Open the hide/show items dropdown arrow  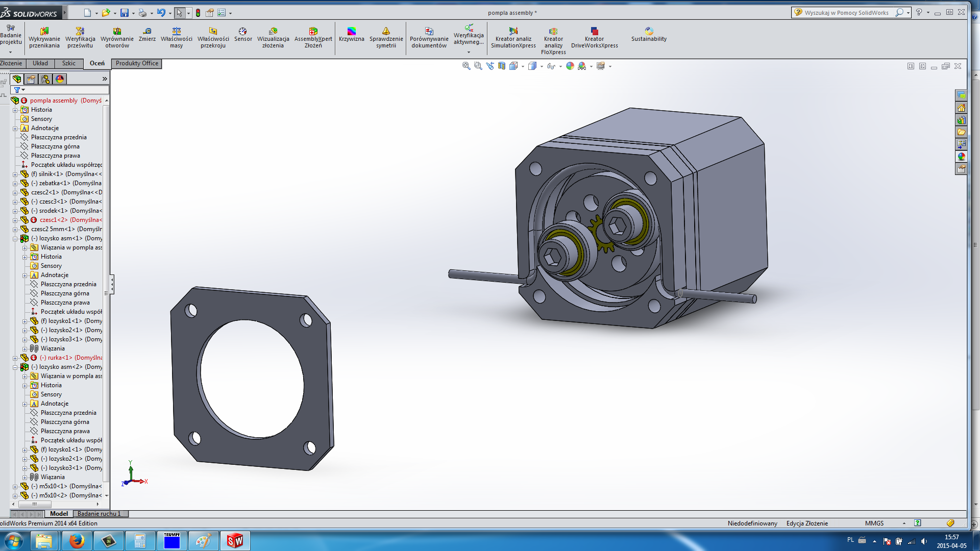560,66
